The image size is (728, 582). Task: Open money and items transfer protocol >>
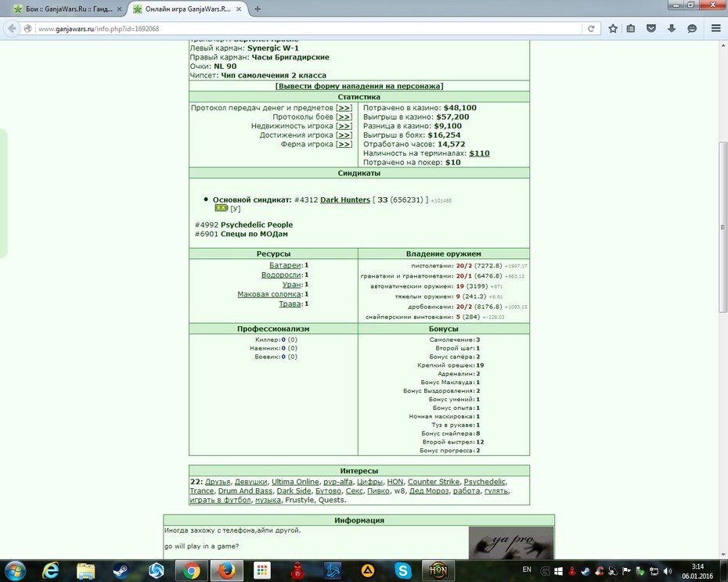(344, 108)
